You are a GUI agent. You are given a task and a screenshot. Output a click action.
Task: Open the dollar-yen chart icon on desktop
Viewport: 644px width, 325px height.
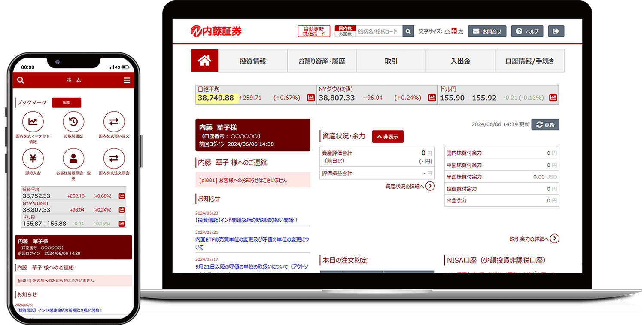[x=553, y=98]
